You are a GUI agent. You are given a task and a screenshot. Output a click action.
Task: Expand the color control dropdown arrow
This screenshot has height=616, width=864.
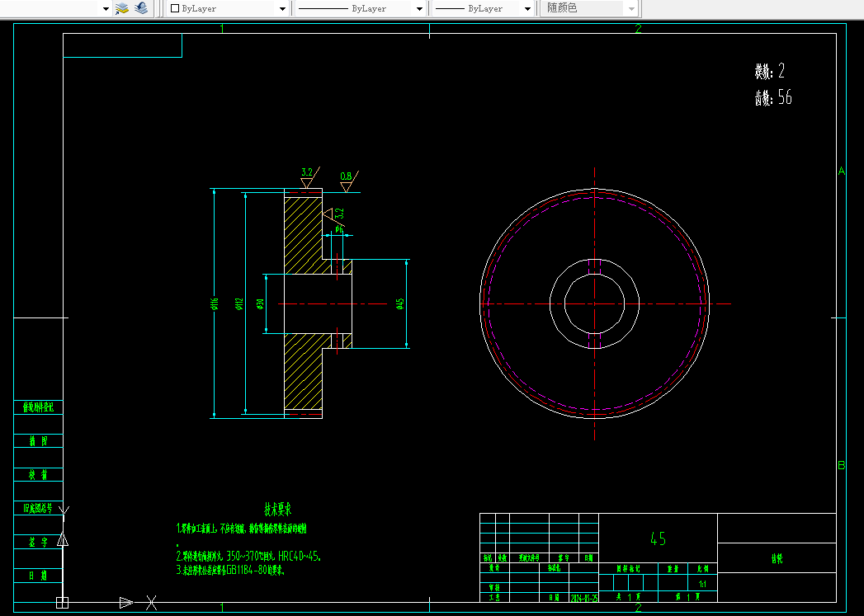click(x=283, y=9)
